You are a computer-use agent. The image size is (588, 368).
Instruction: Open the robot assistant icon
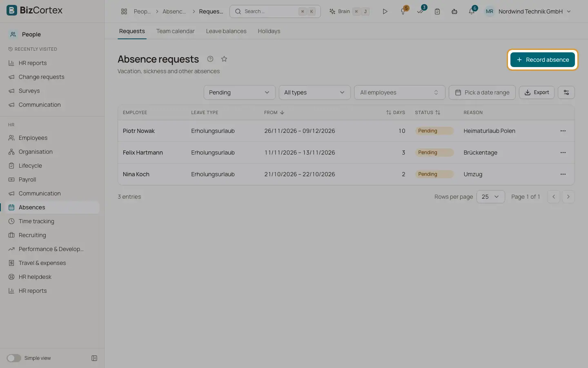pyautogui.click(x=454, y=11)
